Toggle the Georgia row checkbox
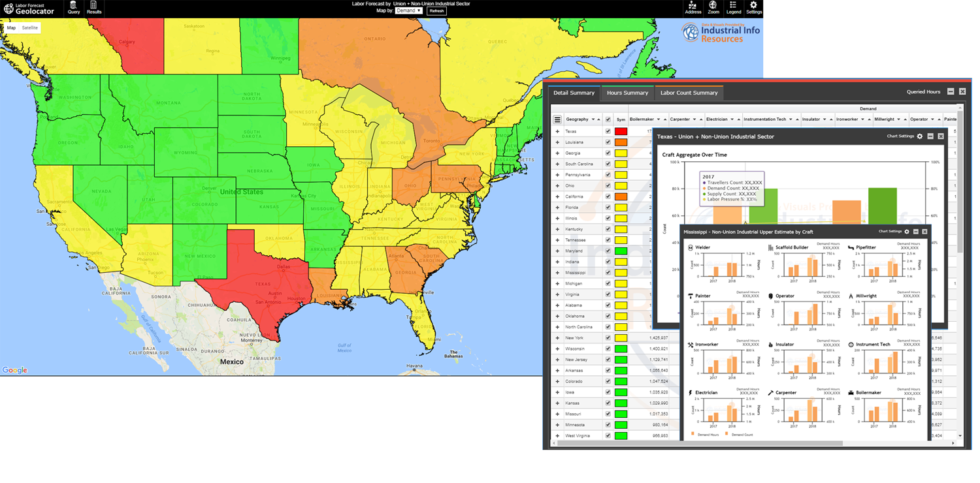This screenshot has width=980, height=483. 608,153
